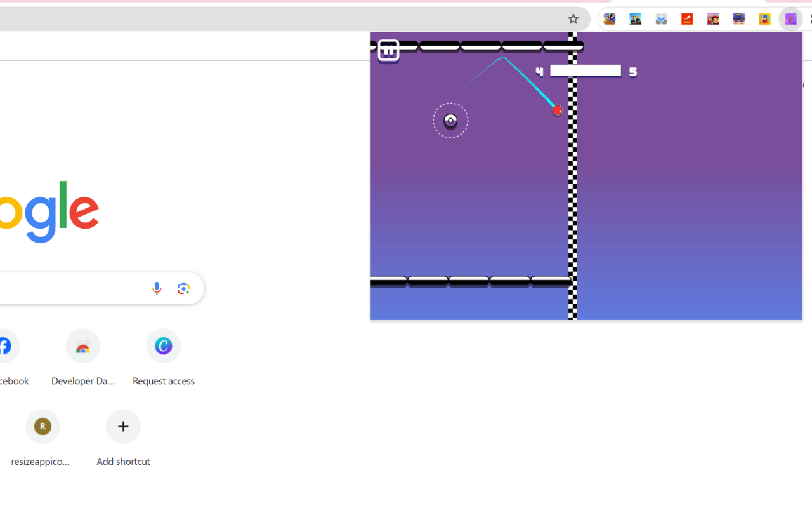Click the Add shortcut plus button
Image resolution: width=812 pixels, height=508 pixels.
pos(123,426)
